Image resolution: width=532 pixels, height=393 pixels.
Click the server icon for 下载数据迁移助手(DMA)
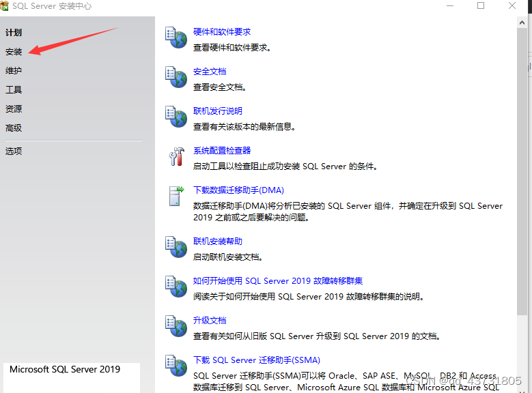[x=176, y=196]
